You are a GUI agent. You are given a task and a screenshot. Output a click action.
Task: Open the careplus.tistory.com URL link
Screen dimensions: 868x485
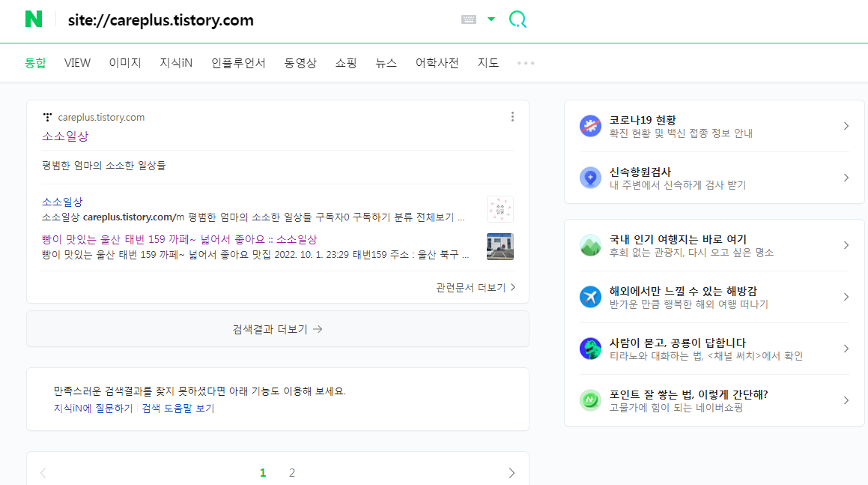101,117
